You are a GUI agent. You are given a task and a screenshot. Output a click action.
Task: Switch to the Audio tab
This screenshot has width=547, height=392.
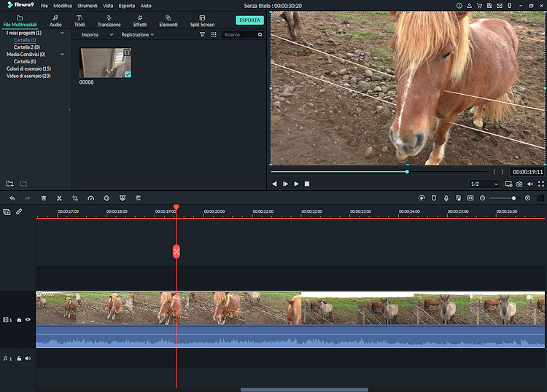pos(55,21)
